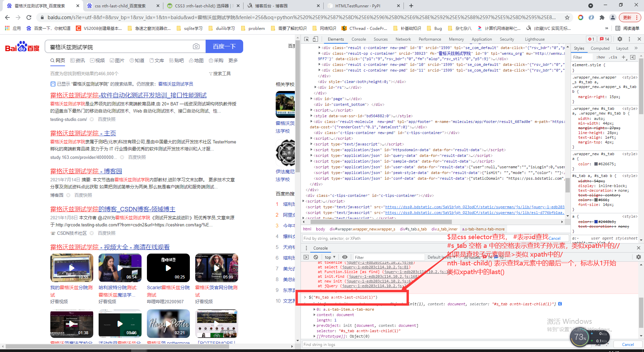Viewport: 644px width, 352px height.
Task: Activate the DevTools element inspector picker
Action: [306, 39]
